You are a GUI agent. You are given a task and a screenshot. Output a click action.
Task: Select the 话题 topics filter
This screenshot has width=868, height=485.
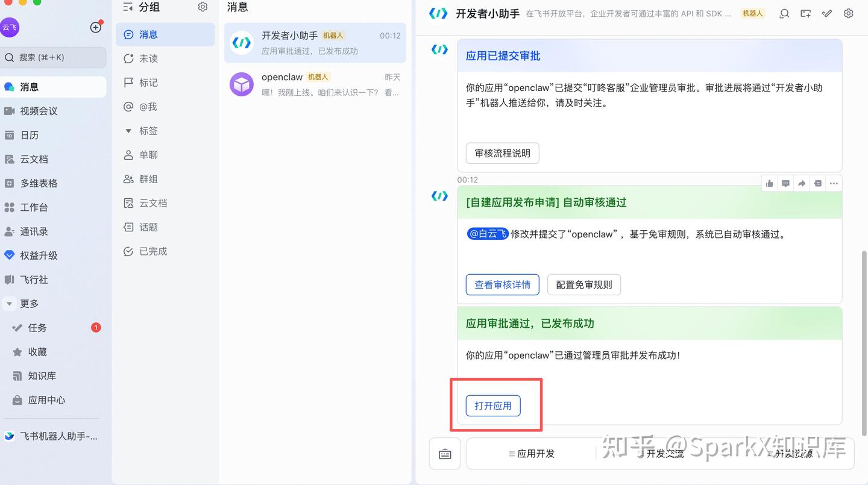165,227
